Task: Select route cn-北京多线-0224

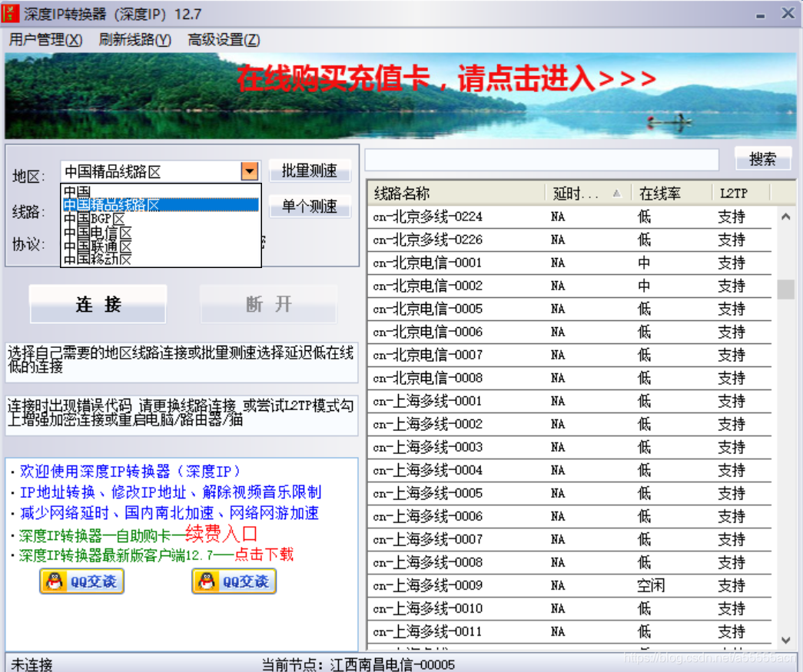Action: 569,217
